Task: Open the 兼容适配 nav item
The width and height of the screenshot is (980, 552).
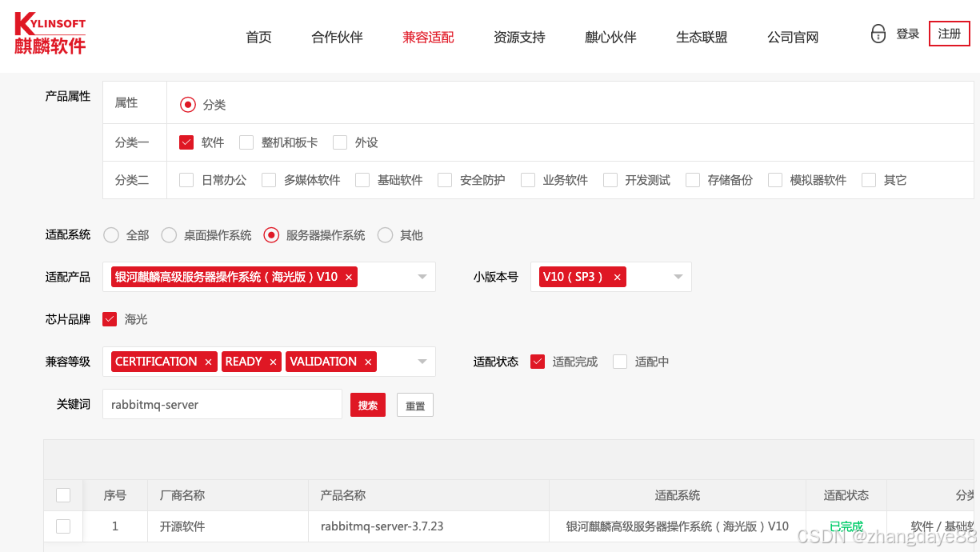Action: click(x=428, y=37)
